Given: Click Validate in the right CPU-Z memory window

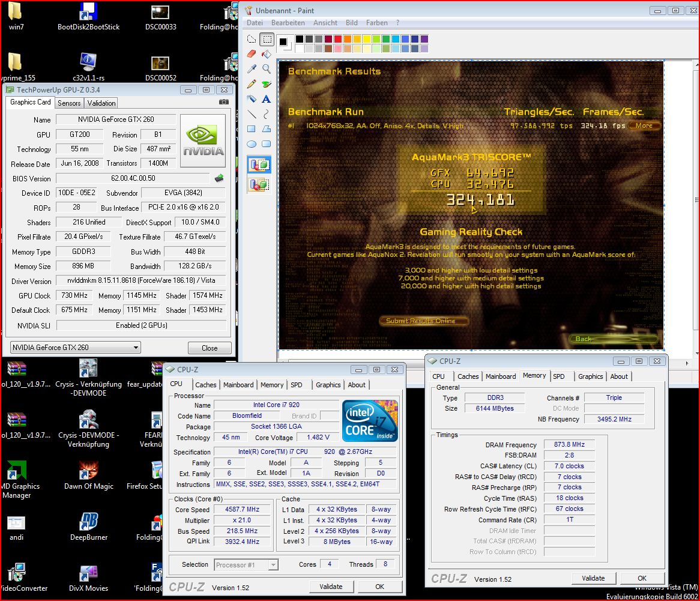Looking at the screenshot, I should coord(593,578).
